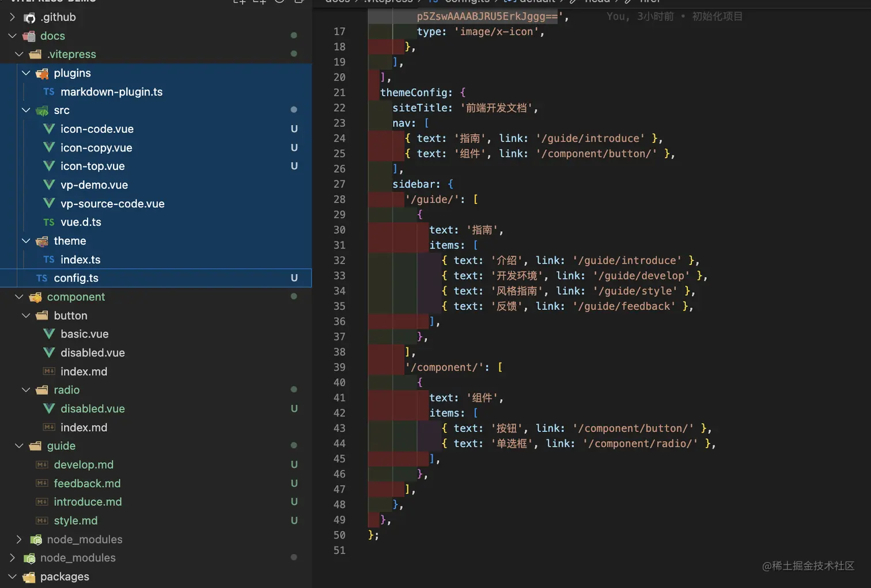Image resolution: width=871 pixels, height=588 pixels.
Task: Open disabled.vue under the radio folder
Action: pyautogui.click(x=93, y=409)
